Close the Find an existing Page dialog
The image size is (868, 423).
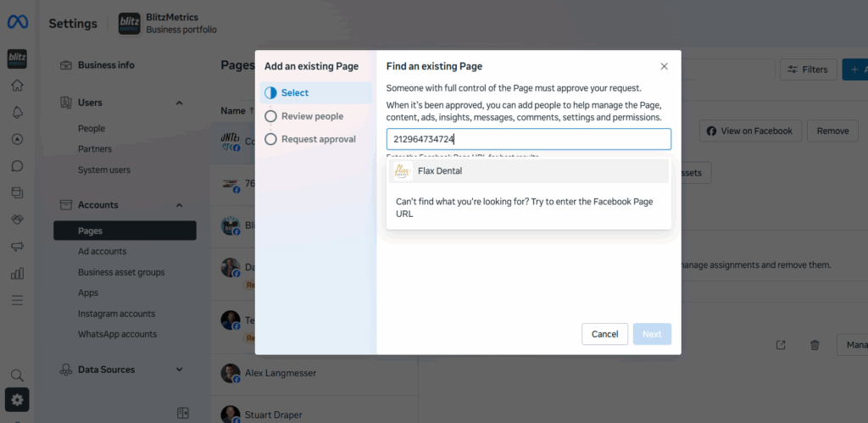pyautogui.click(x=664, y=66)
